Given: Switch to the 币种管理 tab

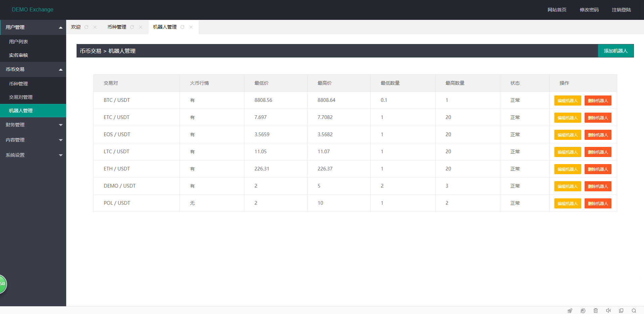Looking at the screenshot, I should (117, 27).
